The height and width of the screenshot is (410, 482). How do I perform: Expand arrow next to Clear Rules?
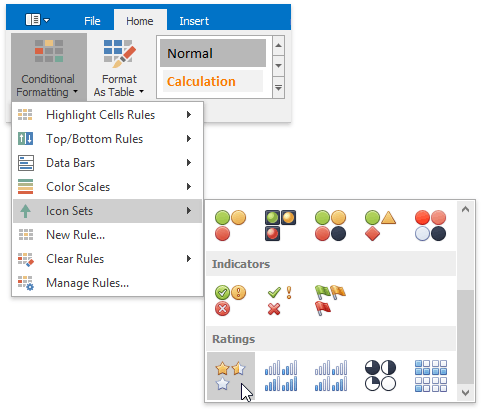point(189,259)
